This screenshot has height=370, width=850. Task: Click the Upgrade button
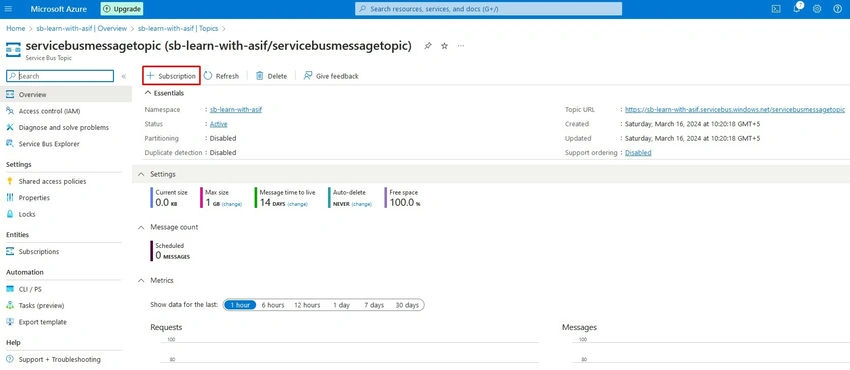click(x=122, y=9)
